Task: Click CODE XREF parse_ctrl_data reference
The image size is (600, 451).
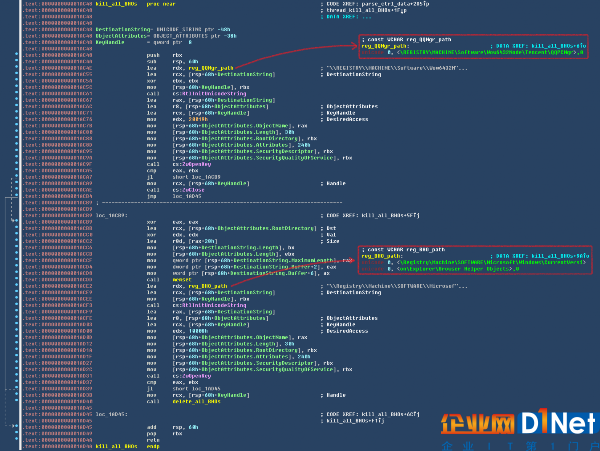Action: click(x=375, y=4)
